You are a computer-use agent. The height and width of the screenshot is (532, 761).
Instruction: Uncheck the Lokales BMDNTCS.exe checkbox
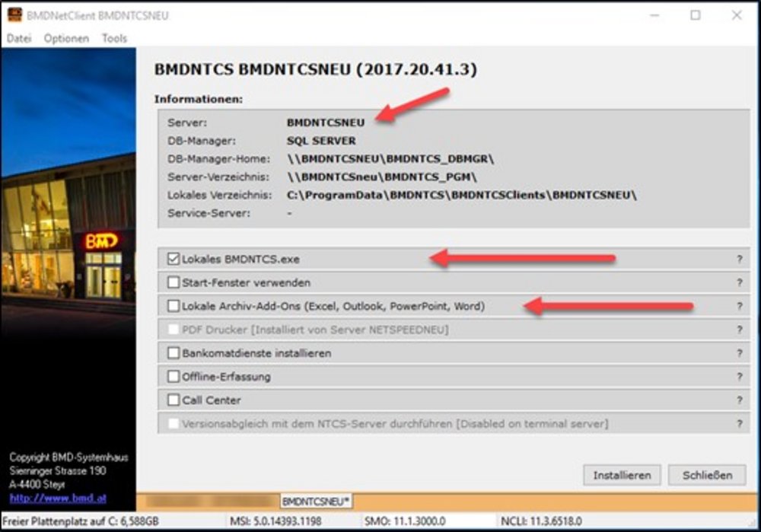pos(174,259)
